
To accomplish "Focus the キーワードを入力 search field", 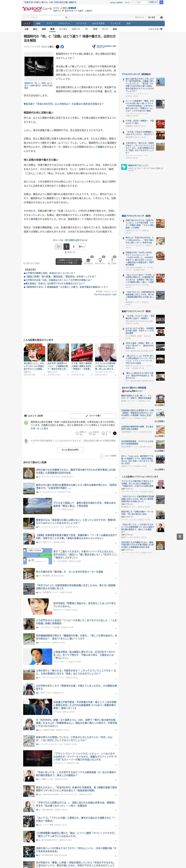I will (44, 18).
